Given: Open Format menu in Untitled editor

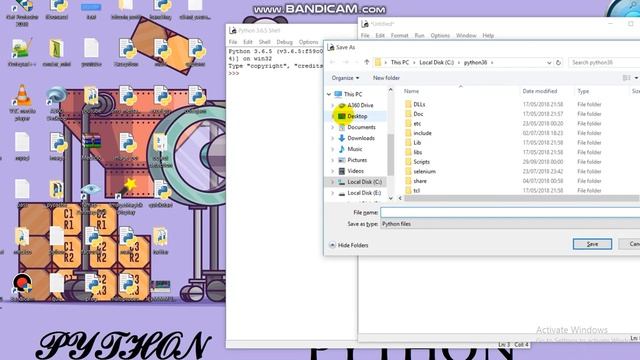Looking at the screenshot, I should (399, 36).
